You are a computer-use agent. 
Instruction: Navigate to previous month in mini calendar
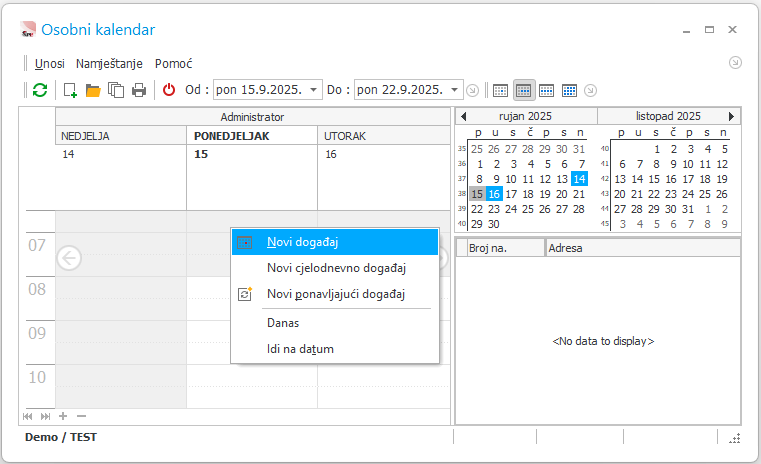pyautogui.click(x=463, y=116)
